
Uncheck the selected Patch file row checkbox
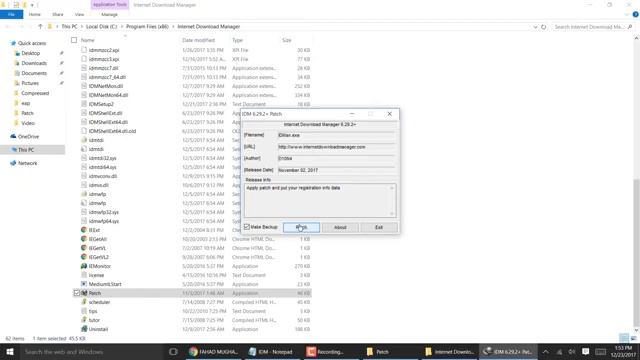pyautogui.click(x=77, y=293)
